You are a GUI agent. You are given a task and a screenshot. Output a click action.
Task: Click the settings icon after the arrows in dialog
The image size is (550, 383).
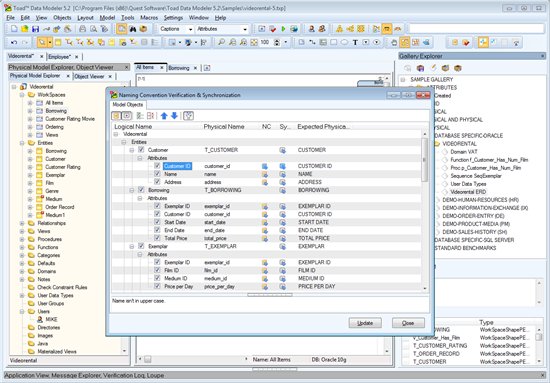188,116
